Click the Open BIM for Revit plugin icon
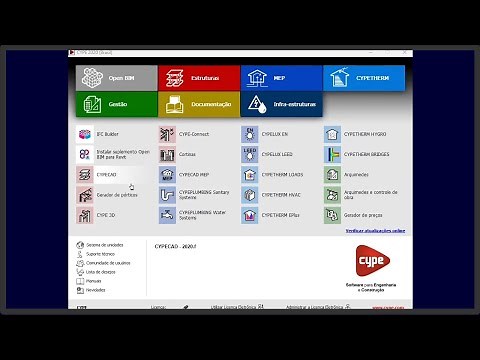 point(85,154)
